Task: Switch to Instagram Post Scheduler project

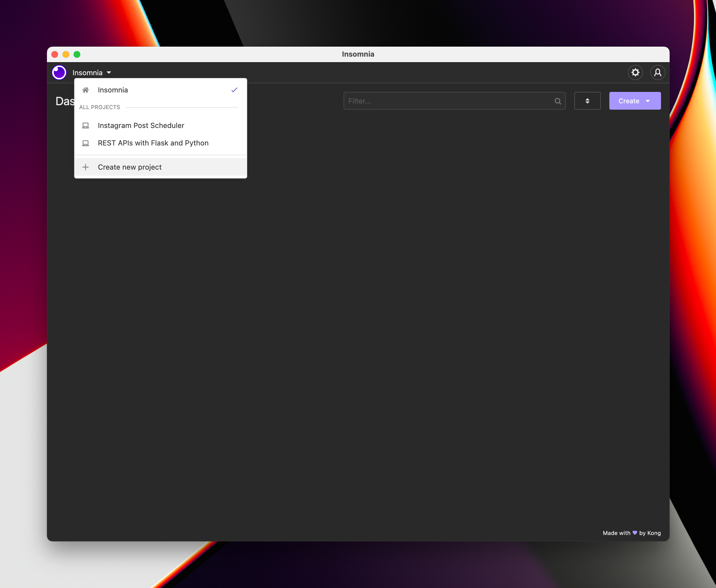Action: (160, 126)
